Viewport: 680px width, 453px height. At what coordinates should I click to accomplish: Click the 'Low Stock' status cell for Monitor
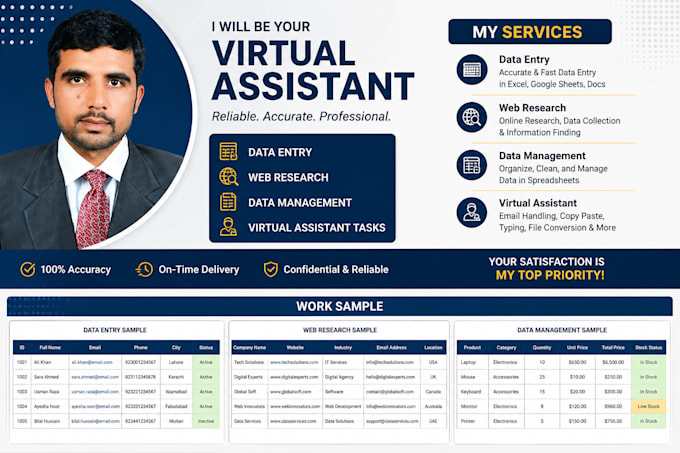[x=648, y=407]
